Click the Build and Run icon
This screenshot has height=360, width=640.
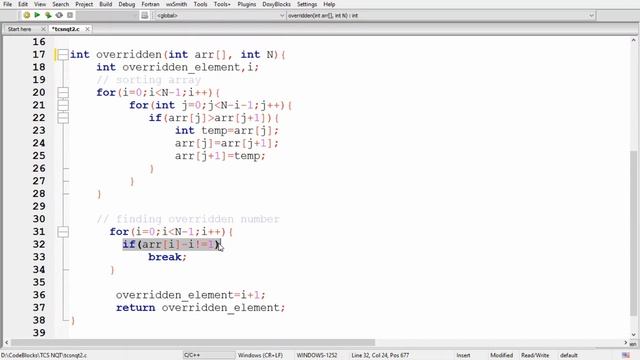[x=48, y=15]
